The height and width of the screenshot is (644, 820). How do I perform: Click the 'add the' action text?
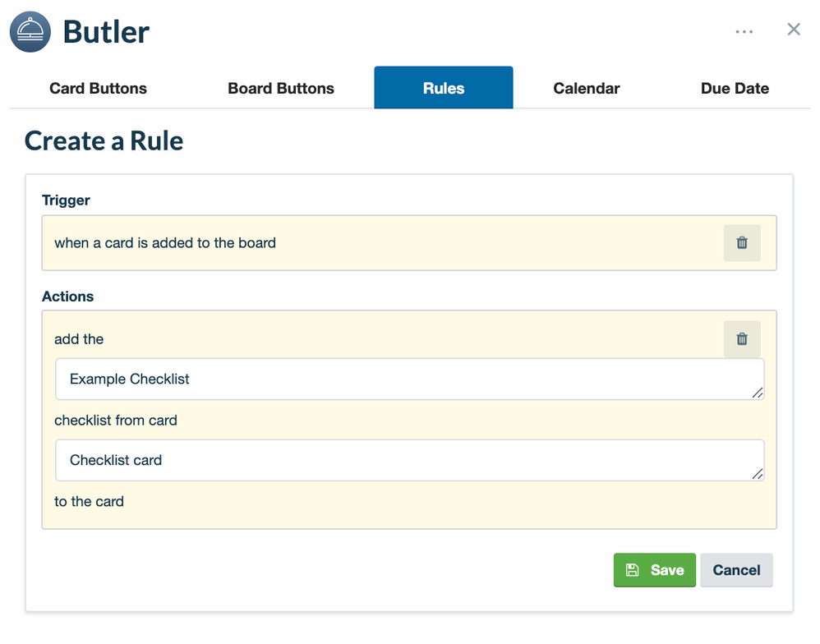click(x=79, y=339)
